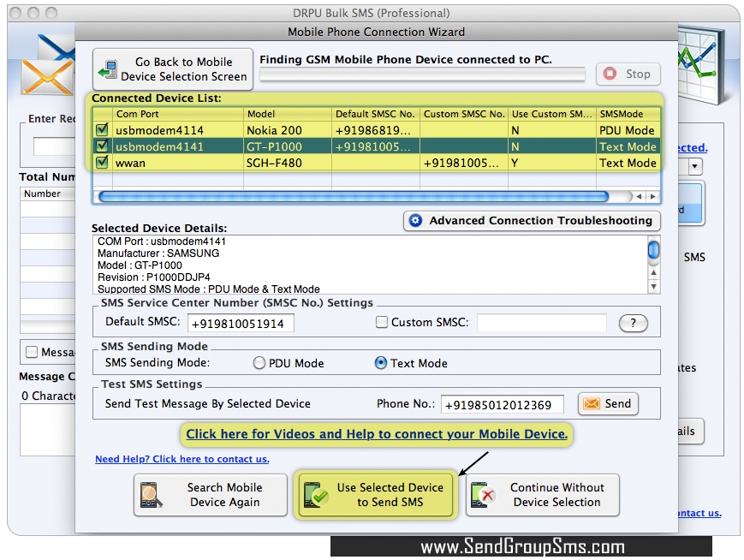Click Need Help contact us link
The width and height of the screenshot is (744, 560).
[x=182, y=459]
